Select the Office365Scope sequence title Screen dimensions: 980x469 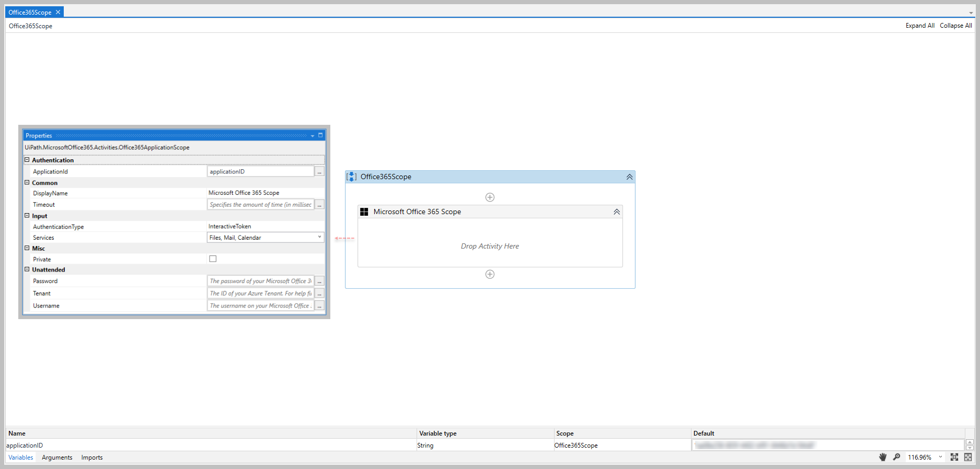pyautogui.click(x=386, y=177)
